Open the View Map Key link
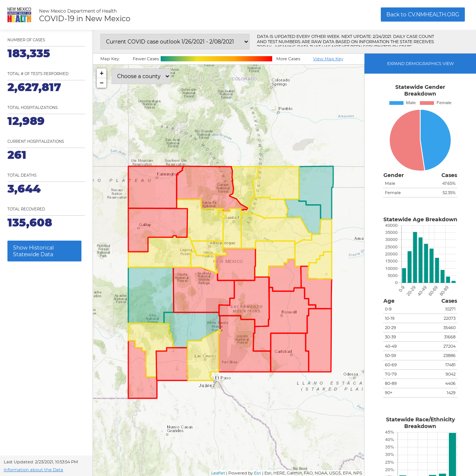476x476 pixels. click(328, 59)
